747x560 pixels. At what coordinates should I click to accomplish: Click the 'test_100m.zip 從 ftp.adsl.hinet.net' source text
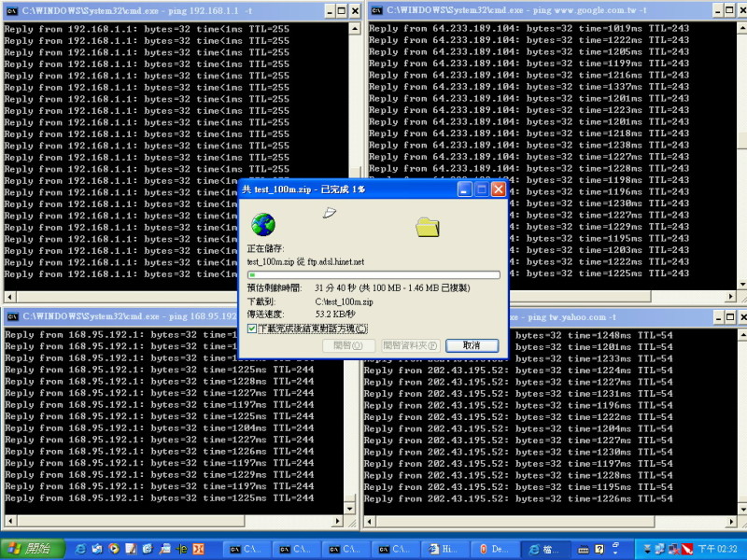(305, 261)
